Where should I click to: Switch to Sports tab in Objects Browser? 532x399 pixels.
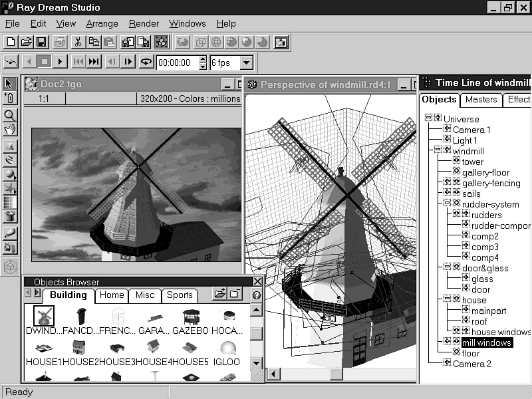pyautogui.click(x=180, y=295)
